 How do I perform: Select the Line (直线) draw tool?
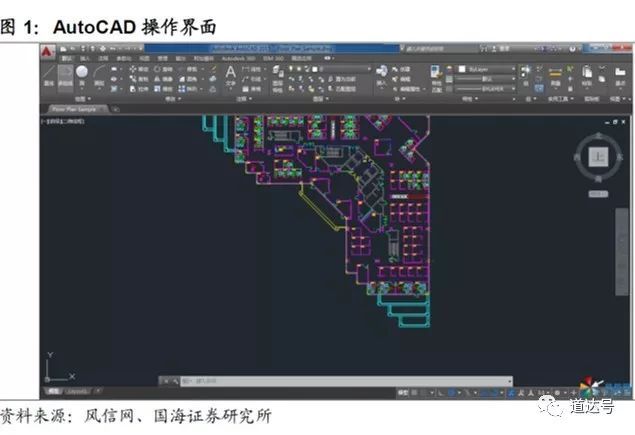(49, 76)
